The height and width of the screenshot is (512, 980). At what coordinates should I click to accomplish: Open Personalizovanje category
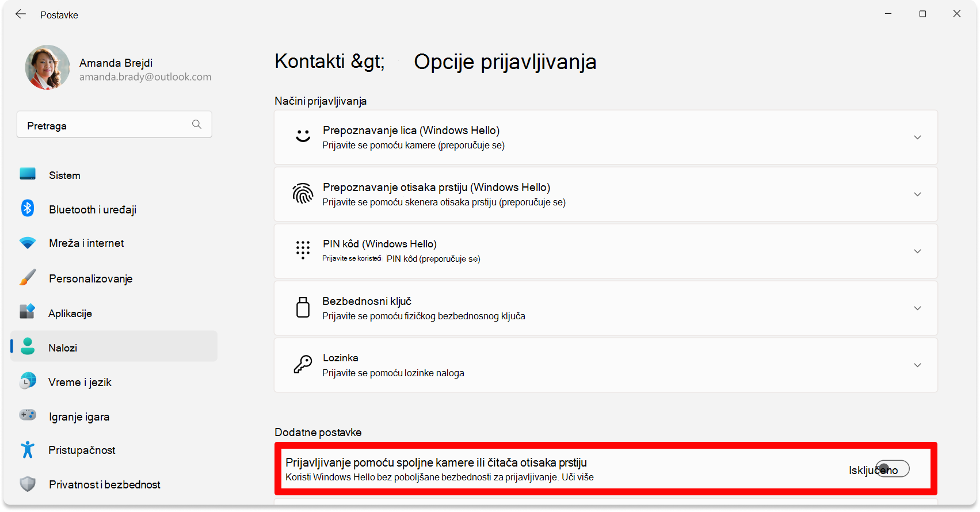click(114, 278)
